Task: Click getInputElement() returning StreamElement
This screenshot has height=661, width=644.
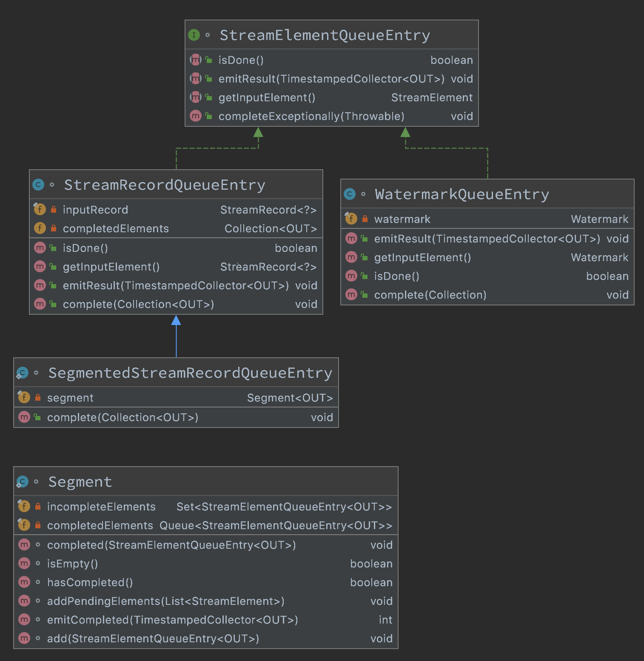Action: (332, 97)
